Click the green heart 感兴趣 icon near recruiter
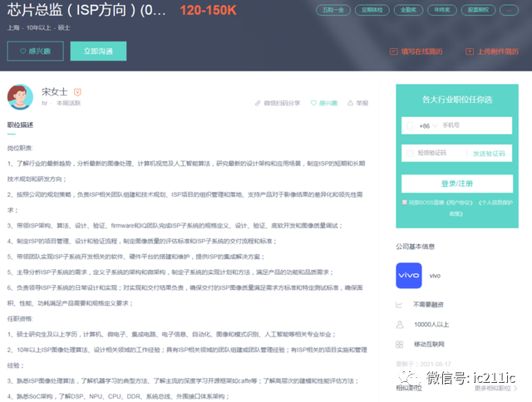The height and width of the screenshot is (402, 532). (x=313, y=103)
